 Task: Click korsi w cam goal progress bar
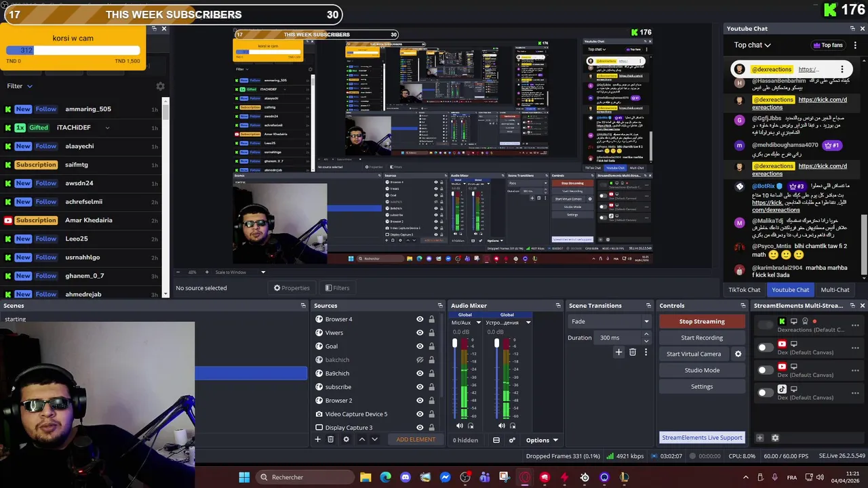coord(73,50)
